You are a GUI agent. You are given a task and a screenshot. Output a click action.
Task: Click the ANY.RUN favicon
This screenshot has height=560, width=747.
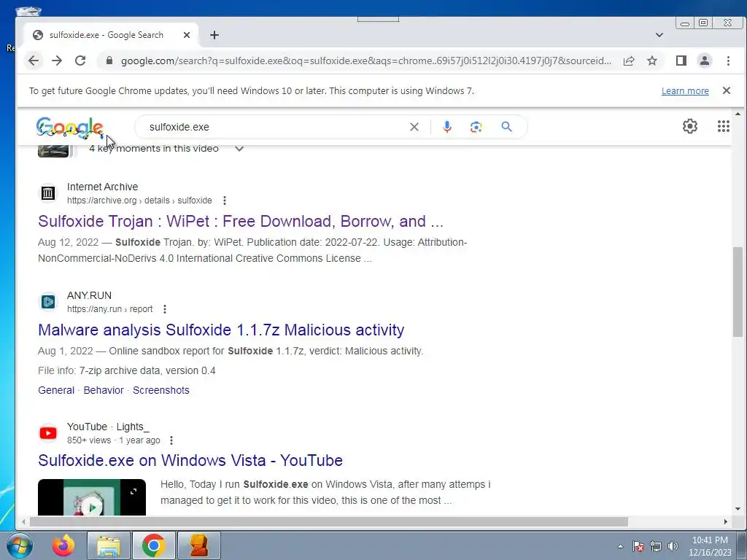coord(47,302)
